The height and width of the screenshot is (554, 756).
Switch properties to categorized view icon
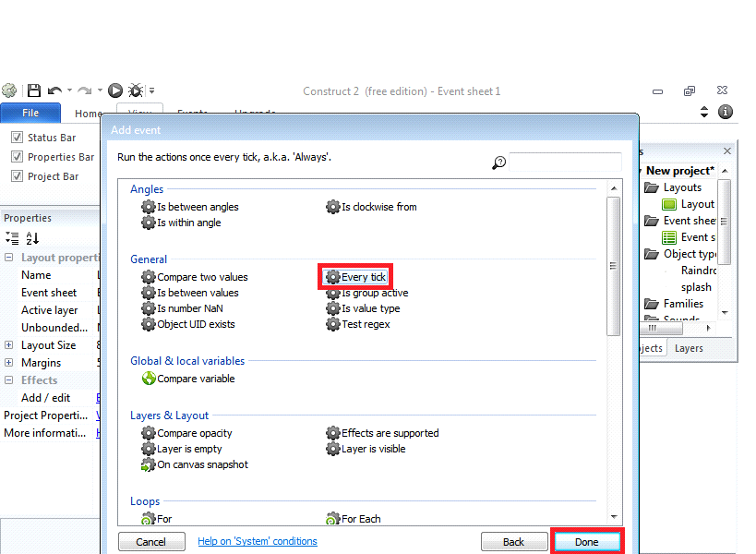[12, 238]
